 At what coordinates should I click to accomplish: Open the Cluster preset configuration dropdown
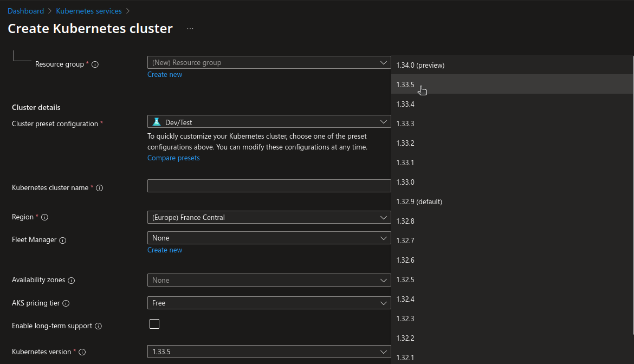269,121
